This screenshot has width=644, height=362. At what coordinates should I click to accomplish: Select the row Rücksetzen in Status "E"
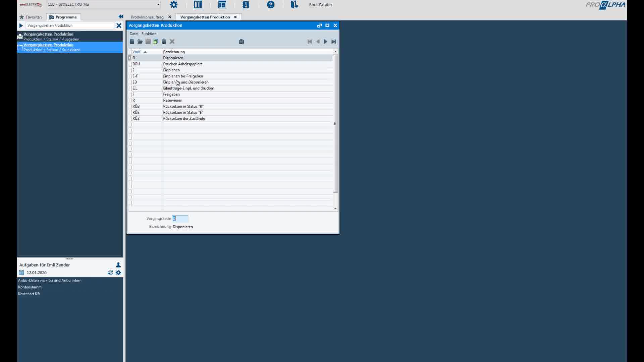coord(230,112)
